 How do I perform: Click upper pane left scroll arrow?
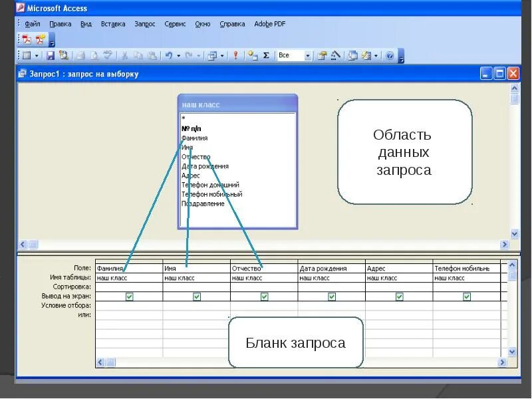coord(23,244)
